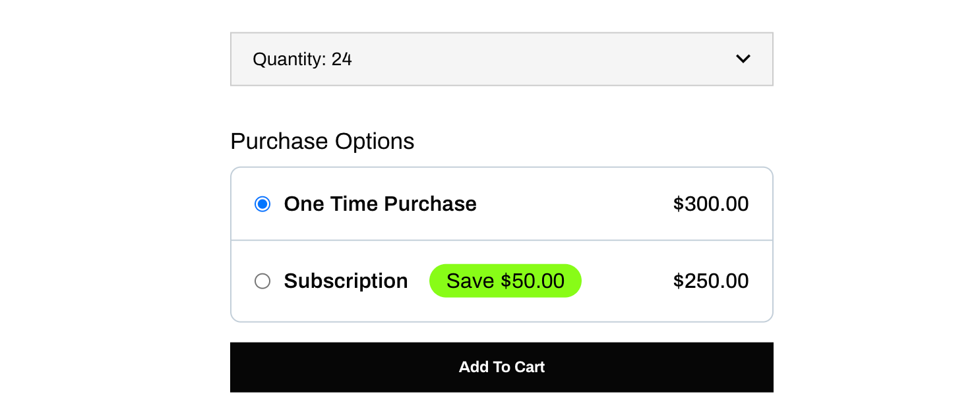Click the "One Time Purchase" label
980x415 pixels.
pyautogui.click(x=380, y=204)
